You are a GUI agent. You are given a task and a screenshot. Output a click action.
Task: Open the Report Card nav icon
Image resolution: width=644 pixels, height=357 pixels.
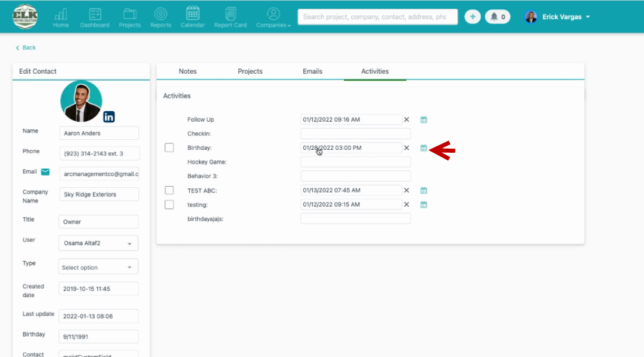coord(231,18)
